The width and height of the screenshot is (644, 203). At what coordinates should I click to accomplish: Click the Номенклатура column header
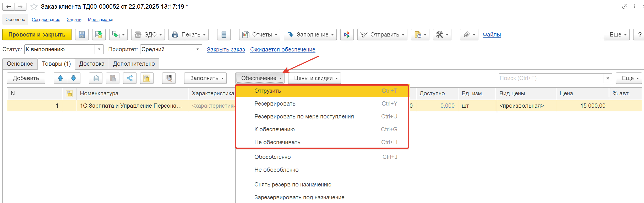[x=132, y=93]
